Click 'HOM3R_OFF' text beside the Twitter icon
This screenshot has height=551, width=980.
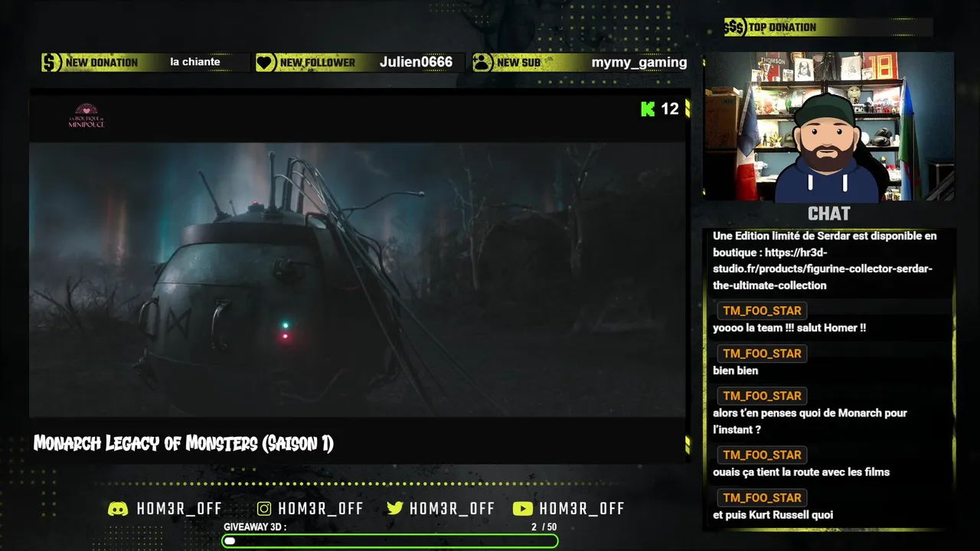[452, 509]
